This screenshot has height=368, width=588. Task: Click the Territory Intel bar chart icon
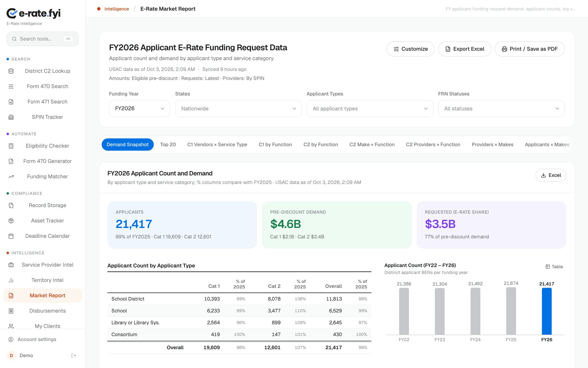click(x=11, y=280)
